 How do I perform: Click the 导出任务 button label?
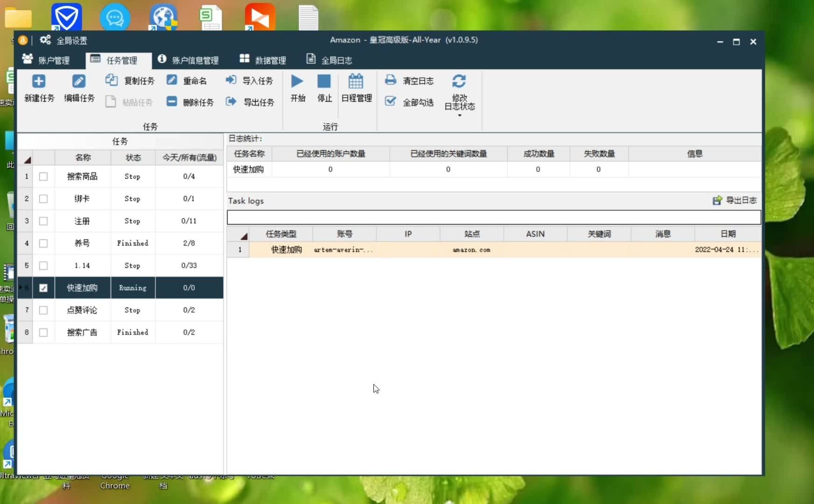(259, 102)
